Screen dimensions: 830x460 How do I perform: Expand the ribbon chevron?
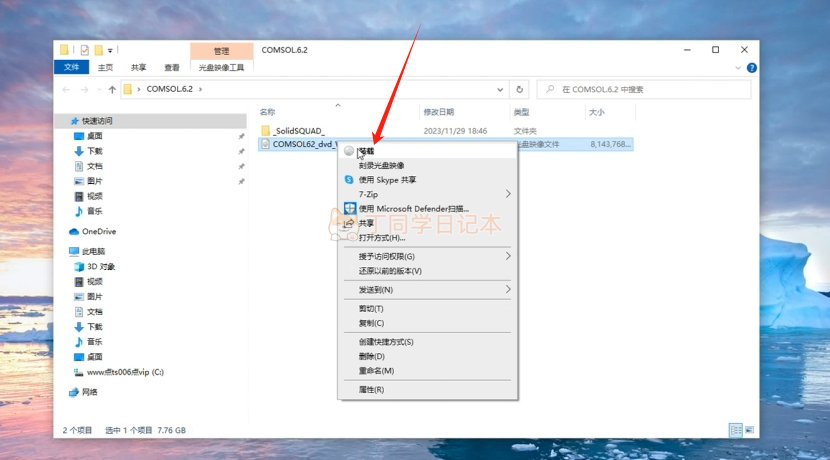click(x=738, y=68)
